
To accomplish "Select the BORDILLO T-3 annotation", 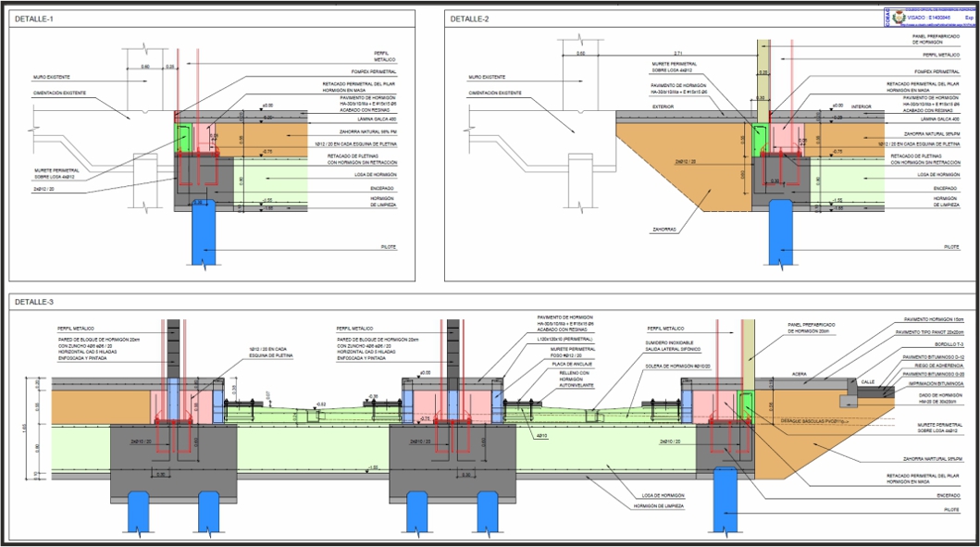I will coord(949,343).
